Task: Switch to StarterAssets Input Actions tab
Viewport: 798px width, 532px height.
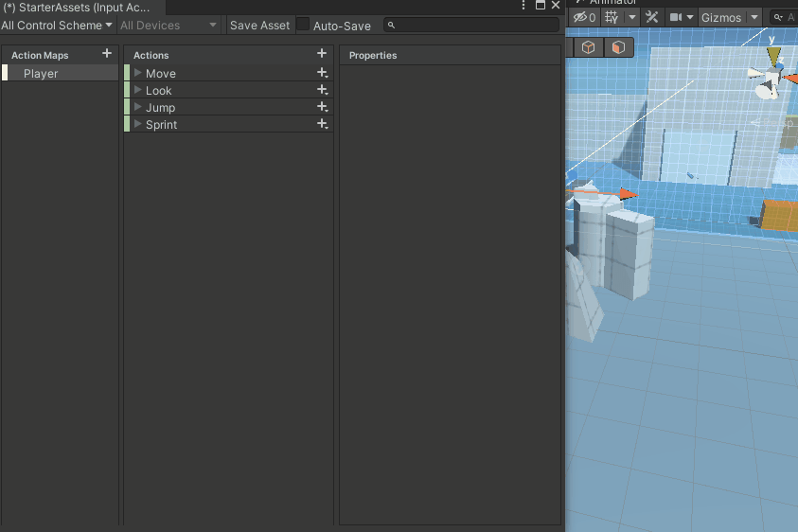Action: point(76,7)
